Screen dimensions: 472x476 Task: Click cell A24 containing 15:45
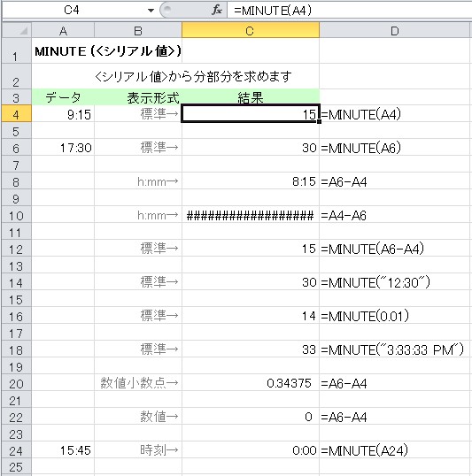[x=63, y=449]
